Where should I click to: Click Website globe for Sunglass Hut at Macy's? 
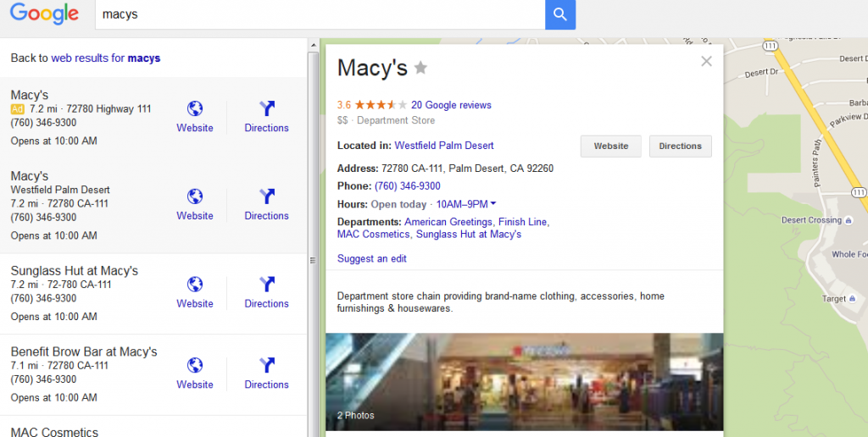pos(195,284)
